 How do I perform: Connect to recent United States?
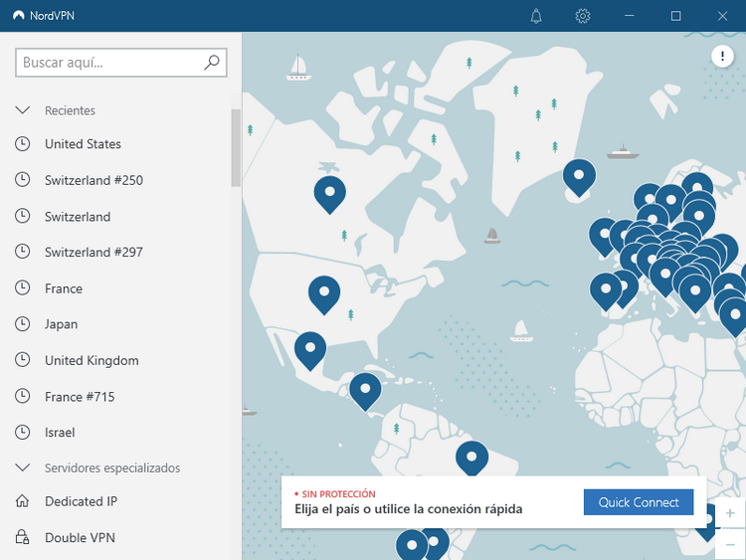tap(83, 143)
